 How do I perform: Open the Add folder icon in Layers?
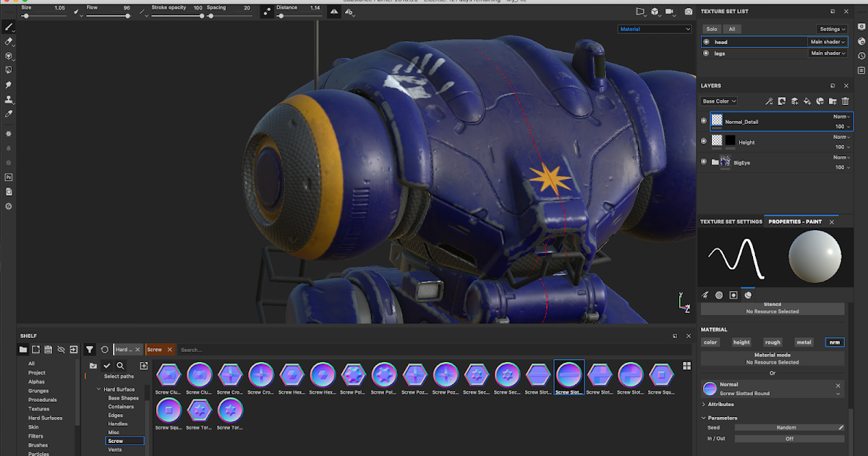click(x=833, y=101)
